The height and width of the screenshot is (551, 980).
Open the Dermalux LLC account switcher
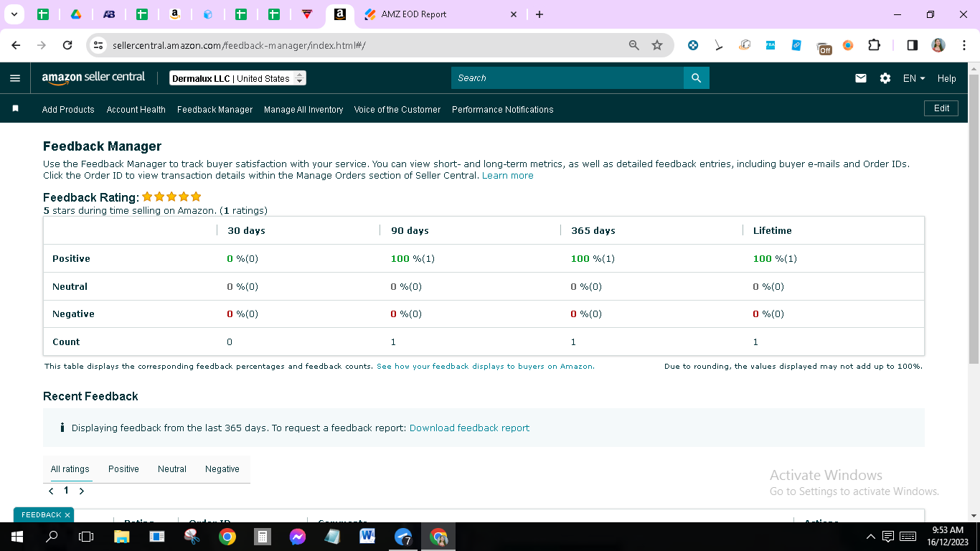pos(237,78)
